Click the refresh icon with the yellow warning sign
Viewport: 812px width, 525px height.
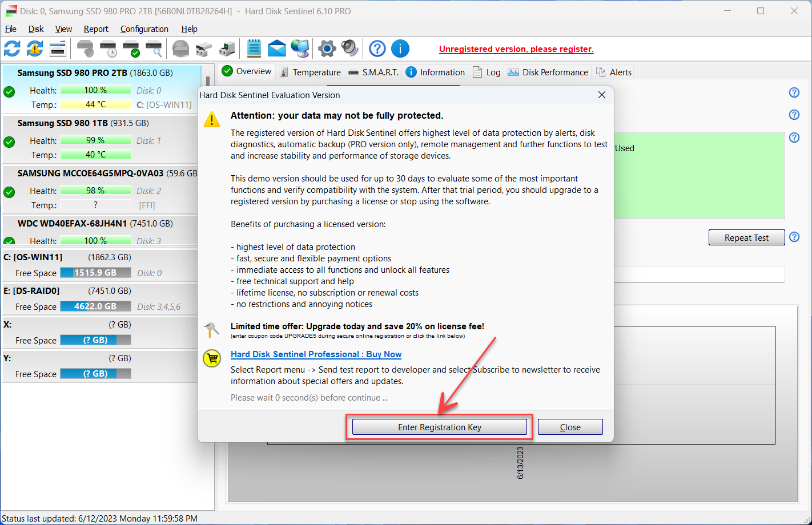35,49
